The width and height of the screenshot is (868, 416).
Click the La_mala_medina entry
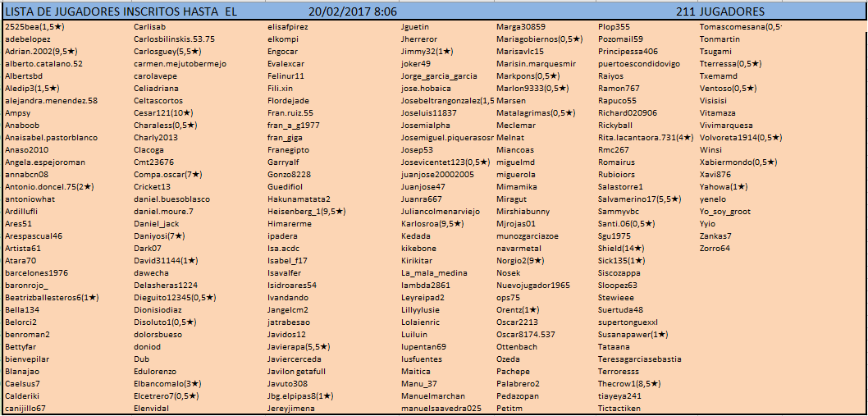[434, 272]
